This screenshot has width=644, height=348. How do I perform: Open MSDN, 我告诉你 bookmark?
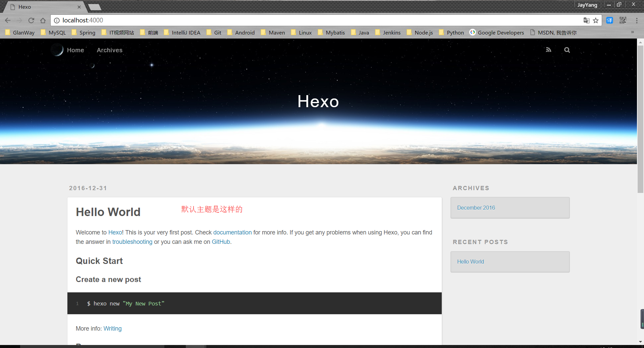pos(553,32)
